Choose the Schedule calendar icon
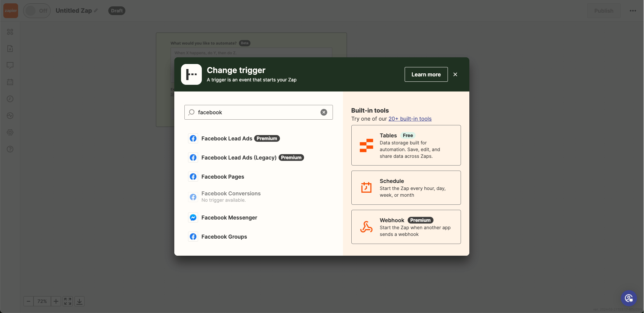 pyautogui.click(x=366, y=187)
